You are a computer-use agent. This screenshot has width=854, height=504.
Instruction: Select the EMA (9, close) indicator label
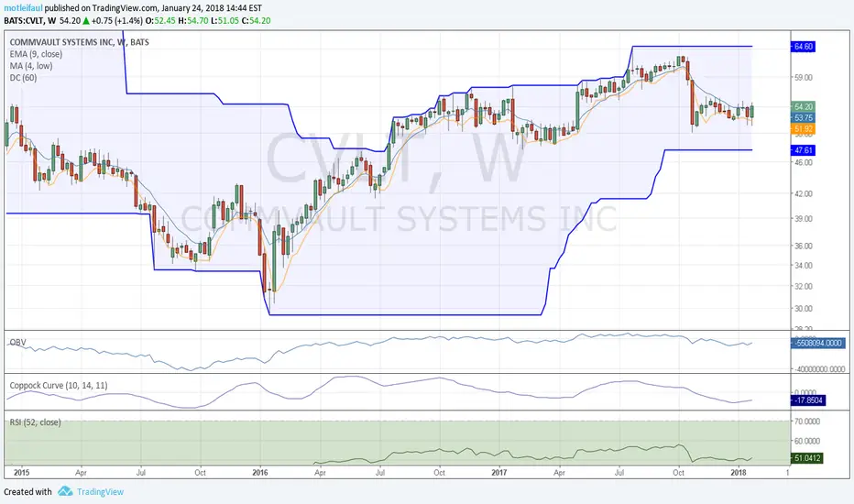[36, 54]
